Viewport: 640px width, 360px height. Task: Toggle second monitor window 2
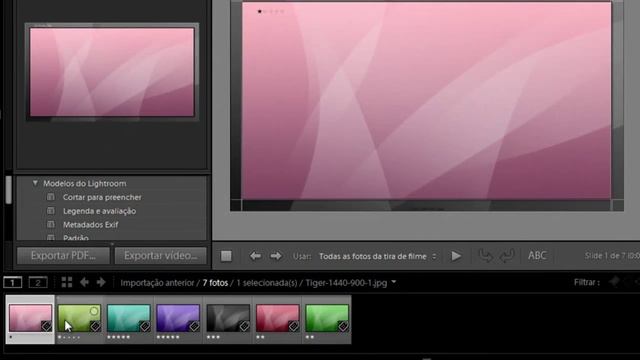[x=38, y=282]
